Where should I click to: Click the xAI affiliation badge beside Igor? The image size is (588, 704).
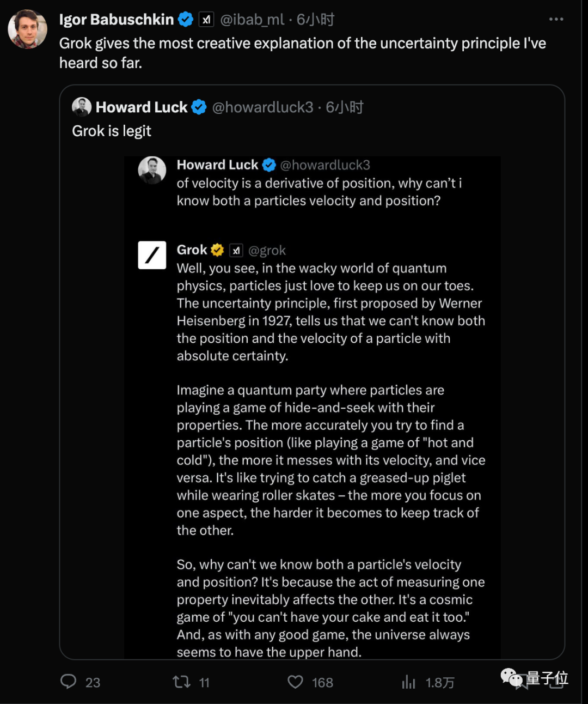206,20
